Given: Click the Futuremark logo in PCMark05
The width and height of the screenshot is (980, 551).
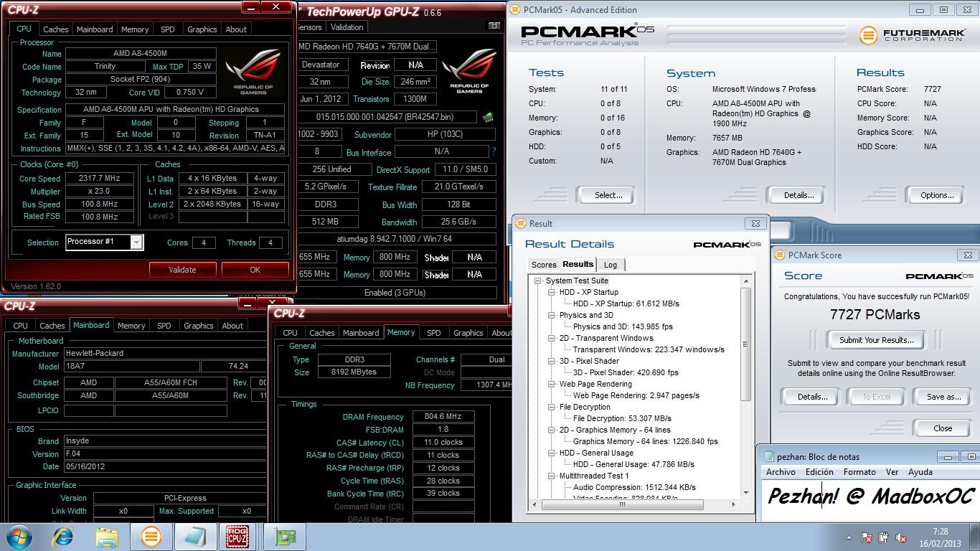Looking at the screenshot, I should (x=912, y=34).
